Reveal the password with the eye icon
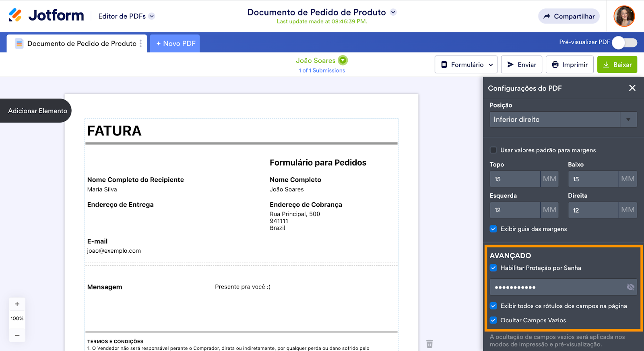Screen dimensions: 644x351 tap(630, 287)
